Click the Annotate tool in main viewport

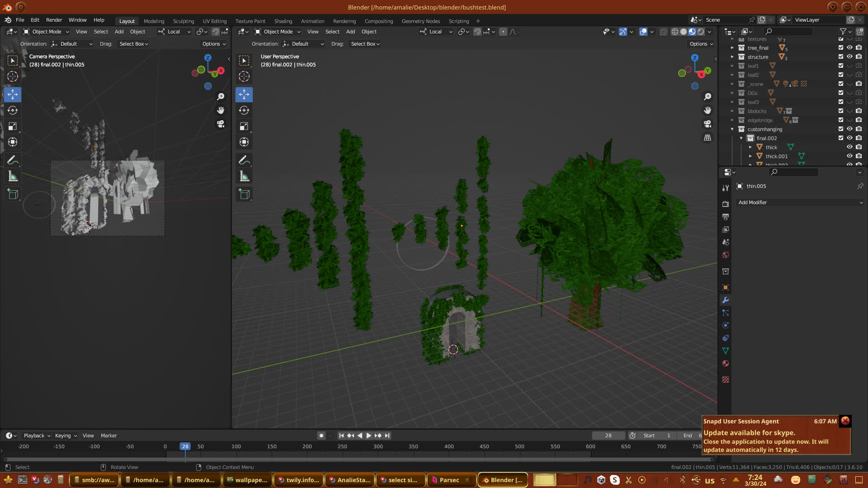tap(244, 160)
